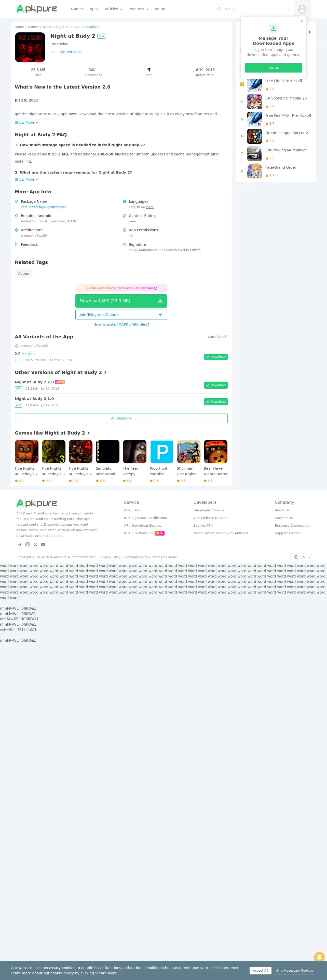Download Night at Budy 2 1.0 version

216,402
